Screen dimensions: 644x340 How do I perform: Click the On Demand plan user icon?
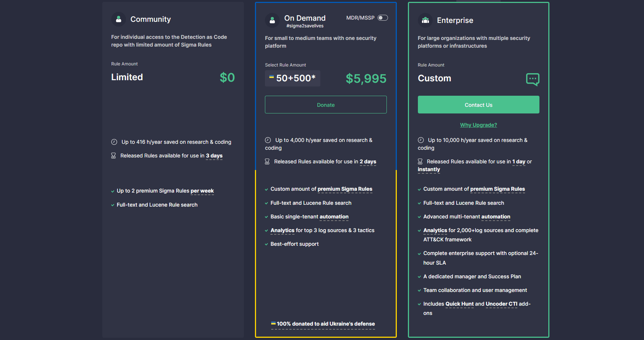(x=272, y=20)
